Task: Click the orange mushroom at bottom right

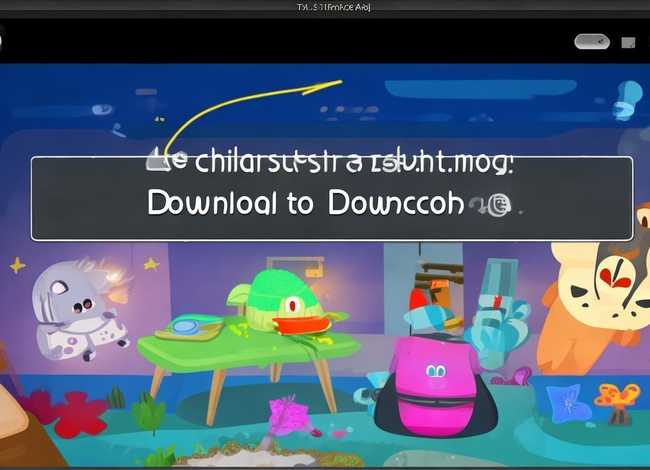Action: [615, 397]
